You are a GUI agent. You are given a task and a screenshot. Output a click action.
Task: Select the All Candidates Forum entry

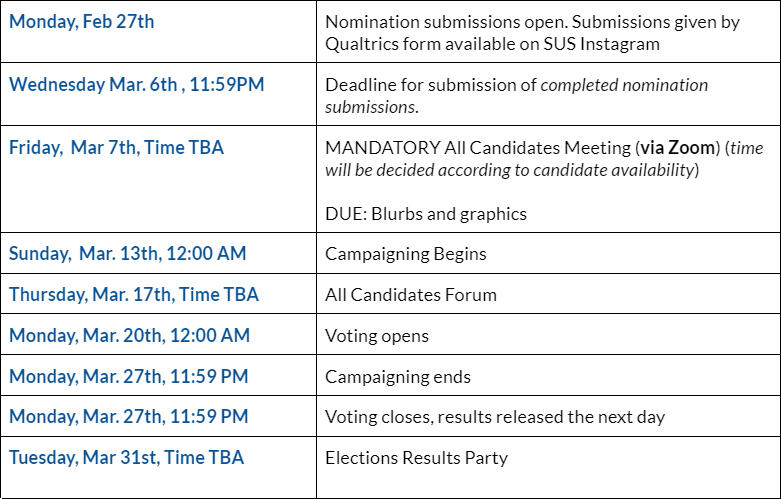coord(410,295)
